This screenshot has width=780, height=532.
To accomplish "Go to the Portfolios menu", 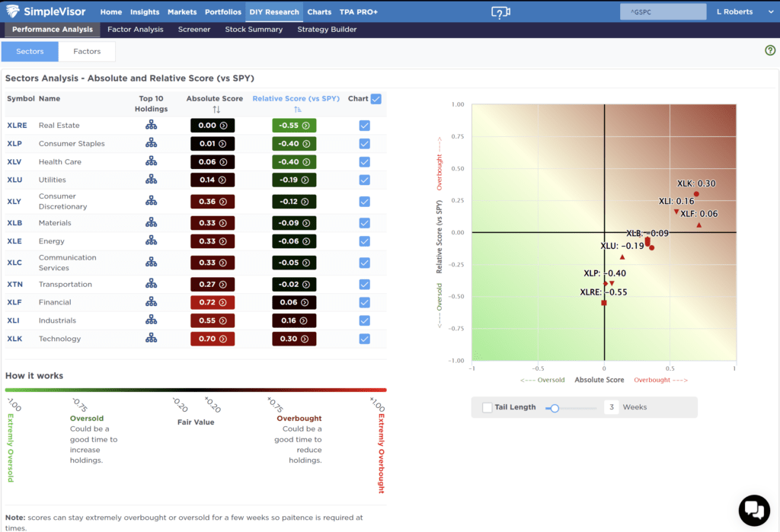I will [222, 12].
